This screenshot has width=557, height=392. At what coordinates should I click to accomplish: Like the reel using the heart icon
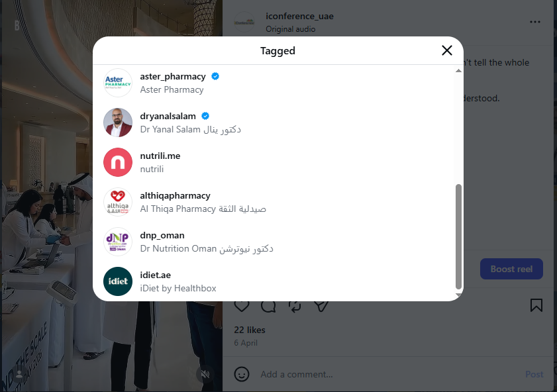point(242,305)
